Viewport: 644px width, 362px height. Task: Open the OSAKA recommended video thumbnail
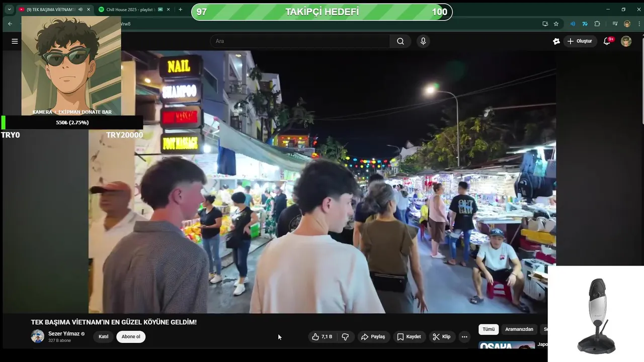coord(507,345)
